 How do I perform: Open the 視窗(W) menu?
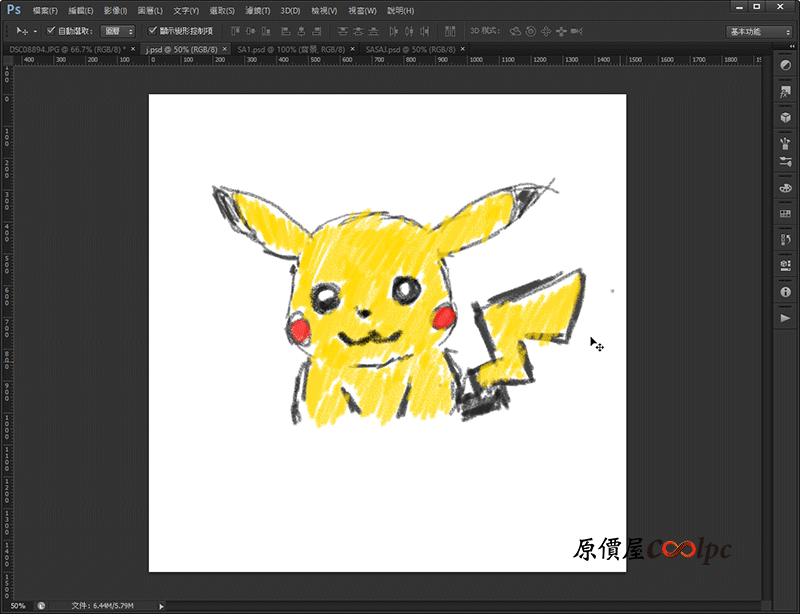tap(362, 10)
